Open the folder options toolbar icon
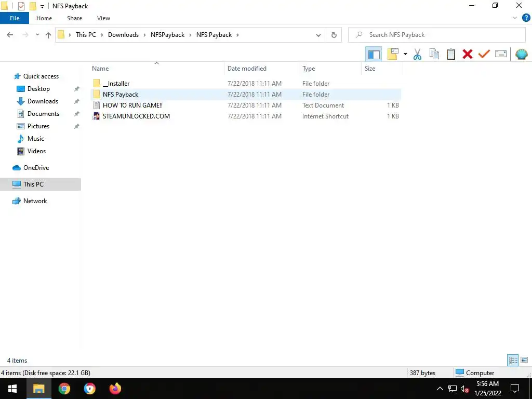Viewport: 532px width, 399px height. tap(393, 54)
